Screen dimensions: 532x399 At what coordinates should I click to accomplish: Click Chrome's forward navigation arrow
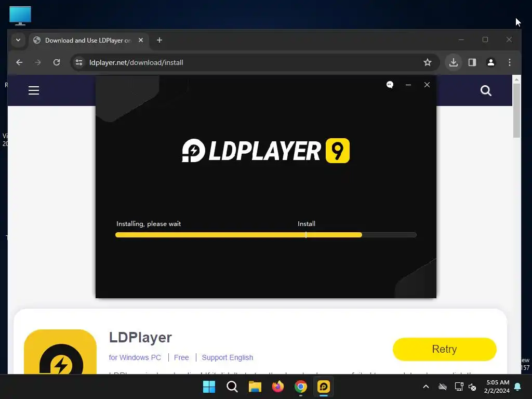click(x=38, y=62)
